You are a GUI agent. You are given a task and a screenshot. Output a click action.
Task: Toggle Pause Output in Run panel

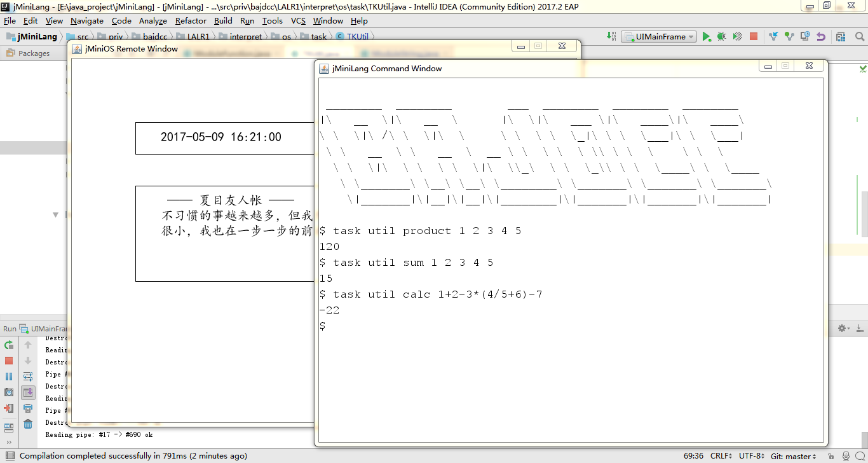pyautogui.click(x=9, y=376)
